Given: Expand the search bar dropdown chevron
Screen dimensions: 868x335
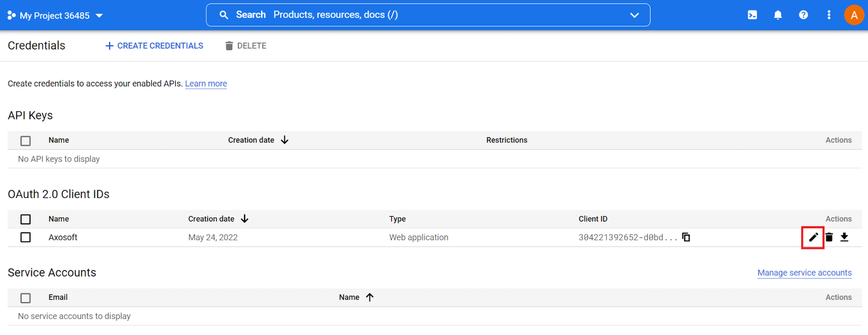Looking at the screenshot, I should point(634,15).
